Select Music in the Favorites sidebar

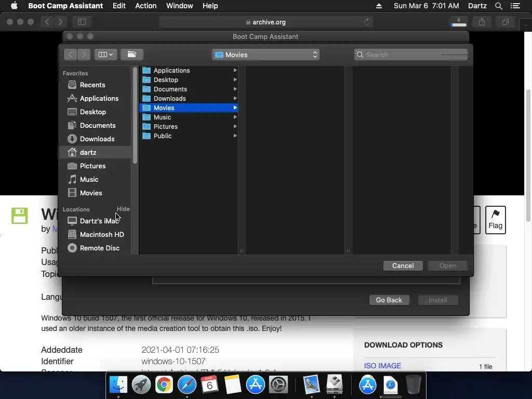89,179
